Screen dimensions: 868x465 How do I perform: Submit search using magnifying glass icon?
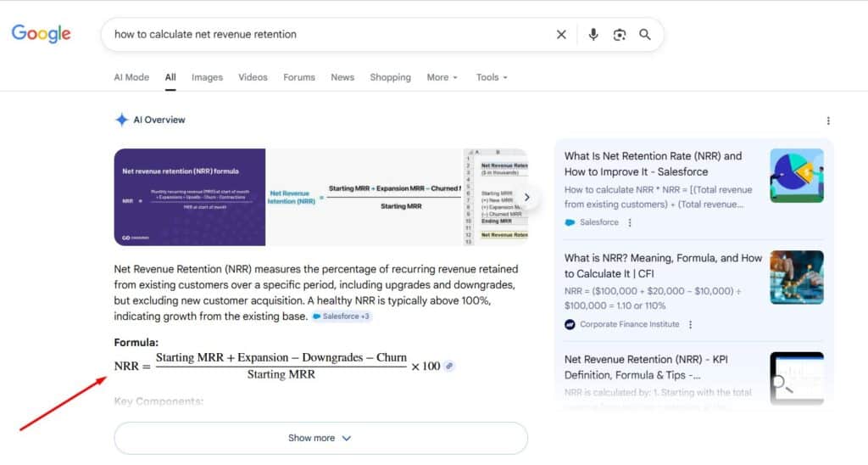point(645,34)
